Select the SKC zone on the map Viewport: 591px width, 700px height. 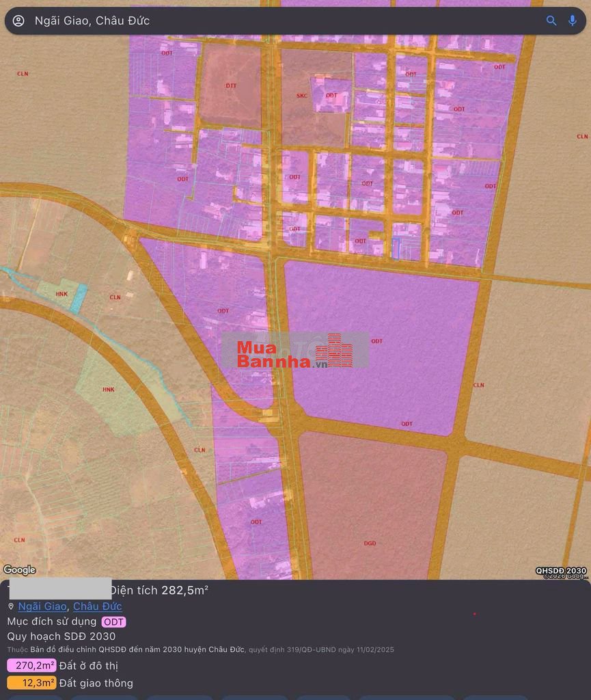pos(302,96)
